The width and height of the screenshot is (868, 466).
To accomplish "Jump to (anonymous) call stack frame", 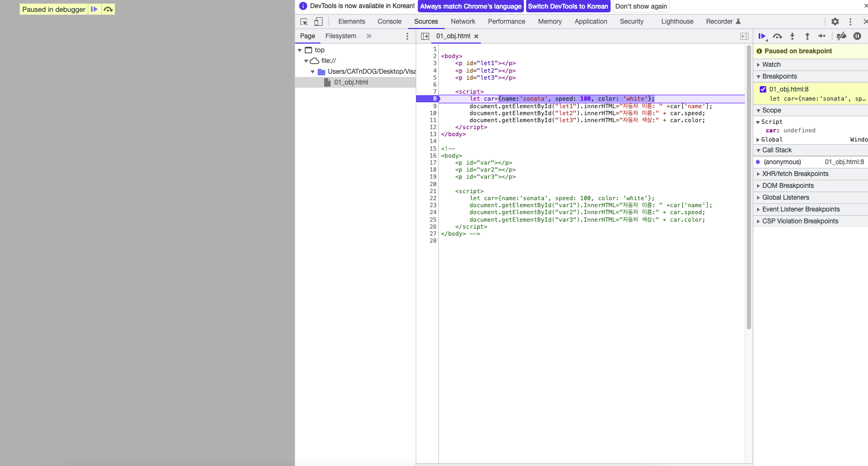I will click(x=782, y=162).
